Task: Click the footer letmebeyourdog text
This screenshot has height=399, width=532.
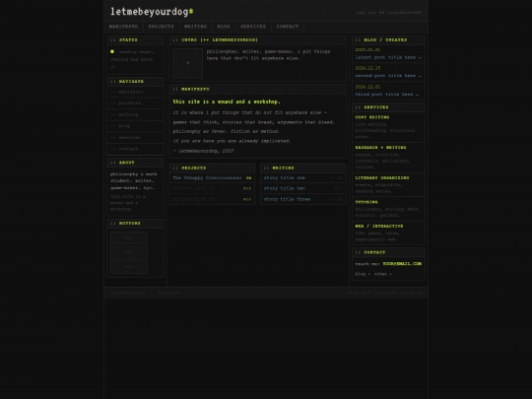Action: 127,293
